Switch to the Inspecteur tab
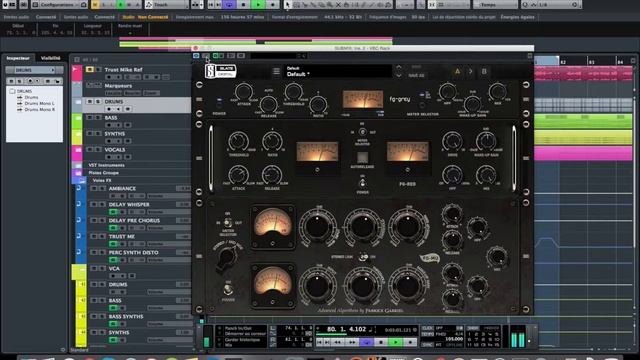This screenshot has width=640, height=360. [x=18, y=58]
